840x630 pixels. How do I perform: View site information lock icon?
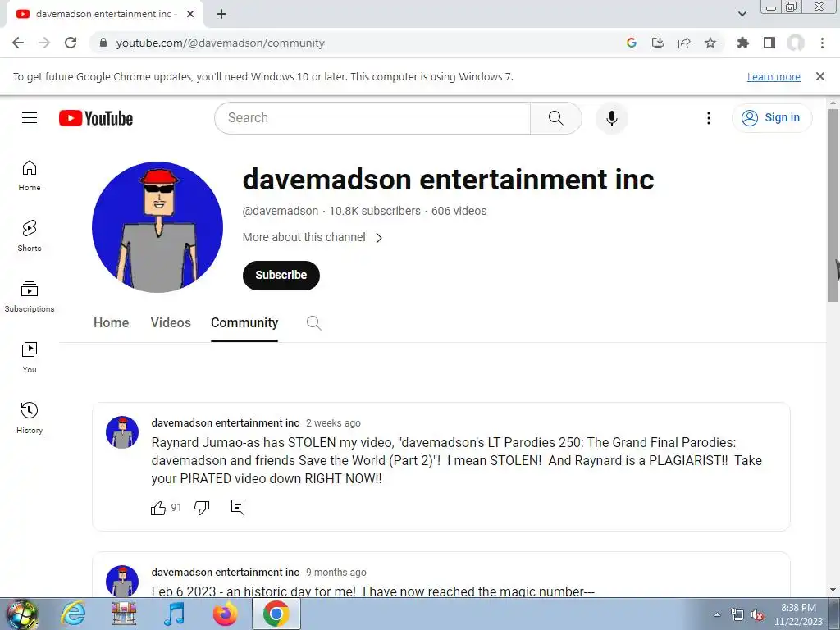click(x=103, y=43)
